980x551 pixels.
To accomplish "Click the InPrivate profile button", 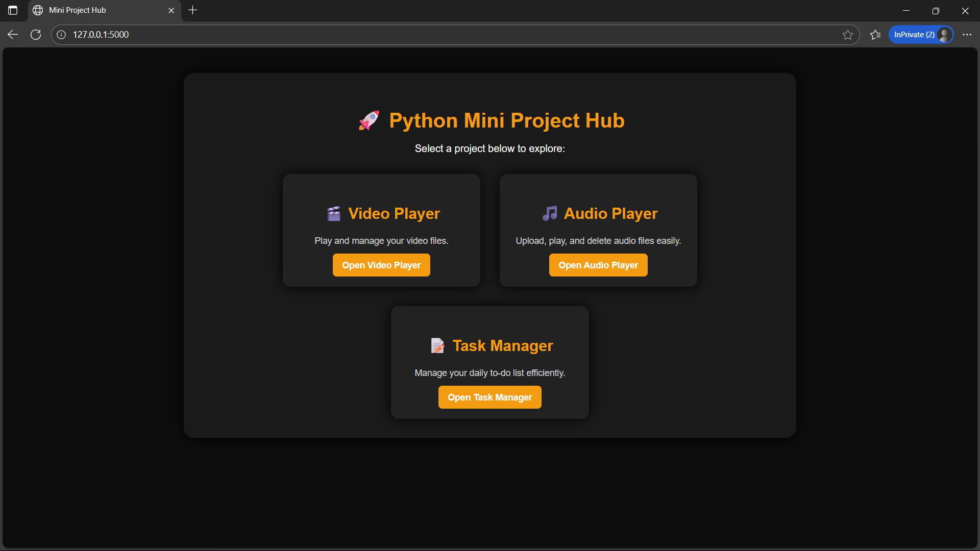I will point(920,35).
